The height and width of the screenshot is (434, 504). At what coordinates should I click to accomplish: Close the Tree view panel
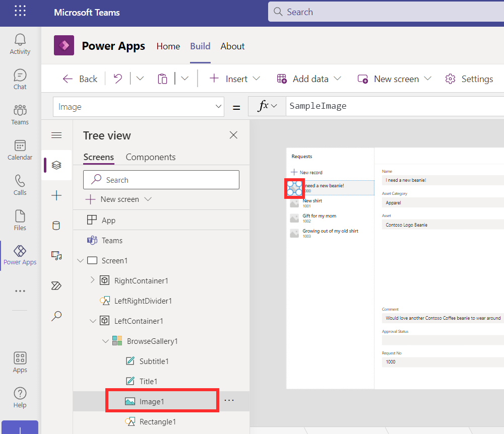coord(233,135)
